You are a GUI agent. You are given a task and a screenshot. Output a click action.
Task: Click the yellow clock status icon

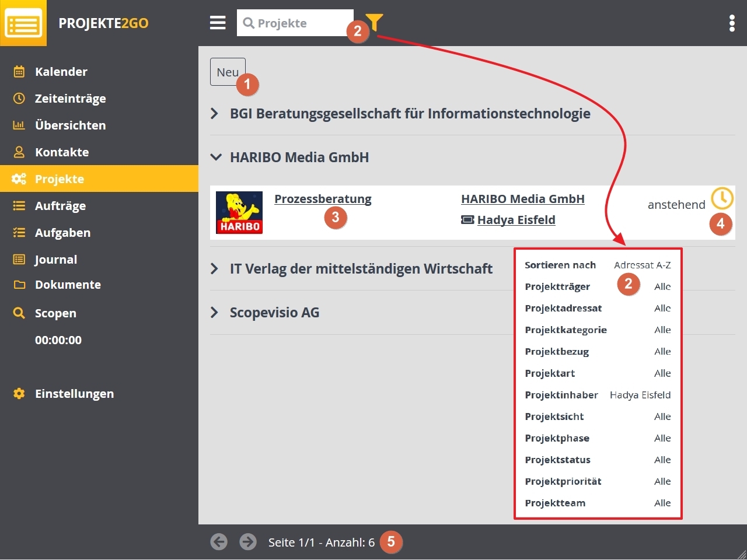[722, 199]
